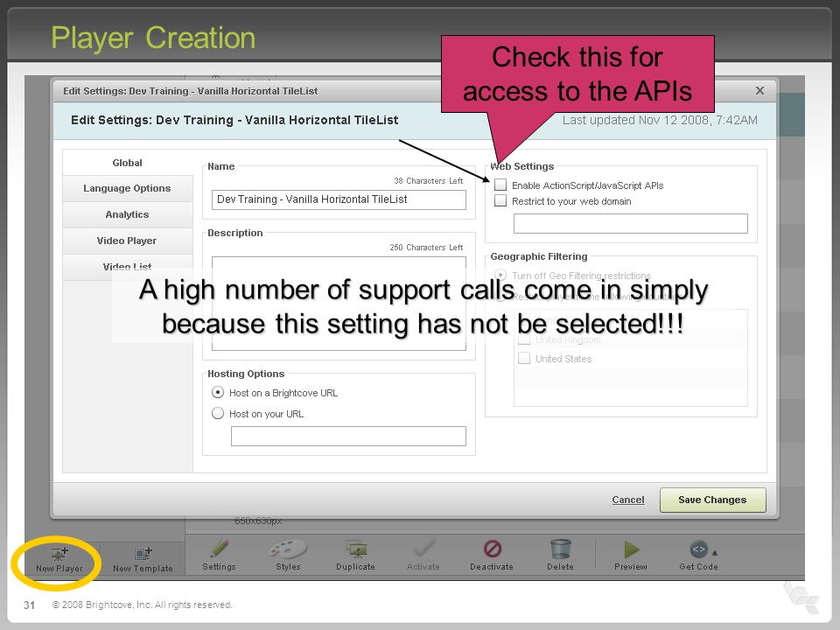
Task: Select Host on a Brightcove URL
Action: click(218, 392)
